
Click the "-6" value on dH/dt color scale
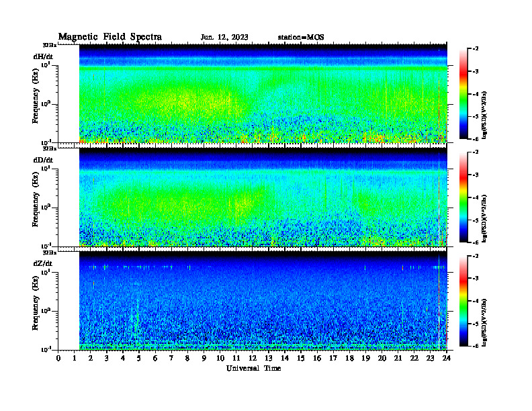[x=476, y=139]
